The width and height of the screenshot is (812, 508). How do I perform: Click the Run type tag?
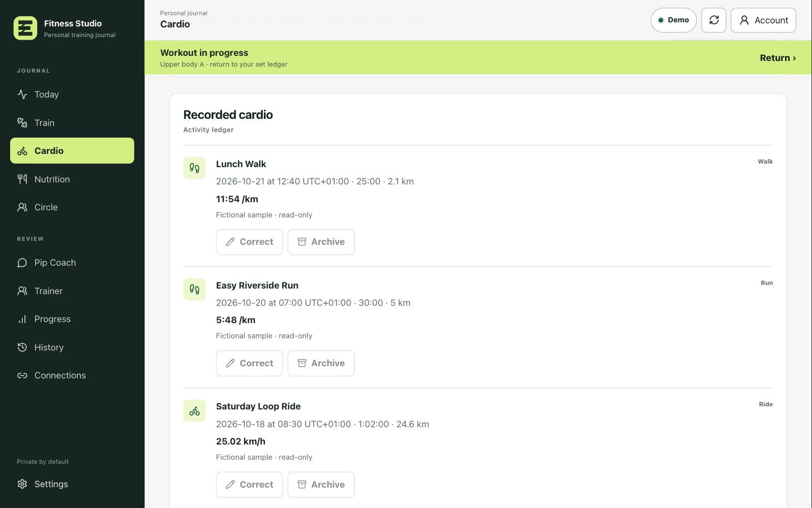[767, 283]
